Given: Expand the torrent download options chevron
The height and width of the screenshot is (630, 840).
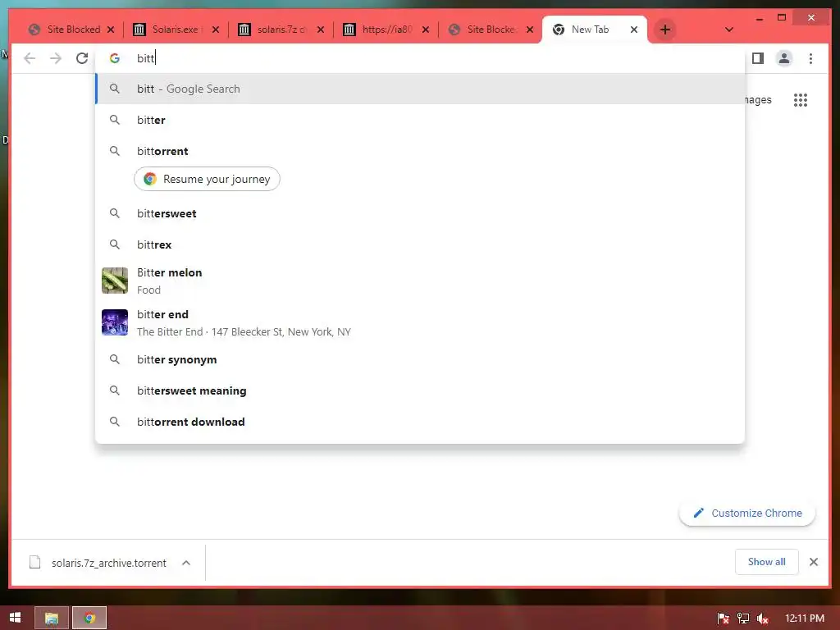Looking at the screenshot, I should click(186, 563).
